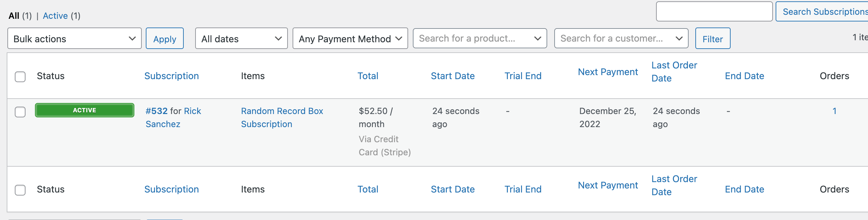The image size is (868, 220).
Task: Select the Active (1) filter view
Action: coord(62,16)
